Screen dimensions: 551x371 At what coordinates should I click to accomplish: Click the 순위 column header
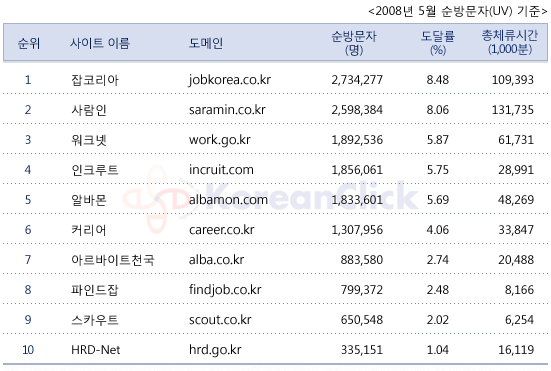[x=28, y=44]
